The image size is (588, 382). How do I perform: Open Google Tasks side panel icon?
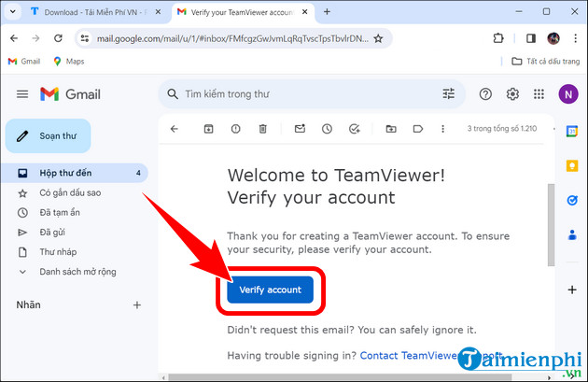(x=572, y=201)
